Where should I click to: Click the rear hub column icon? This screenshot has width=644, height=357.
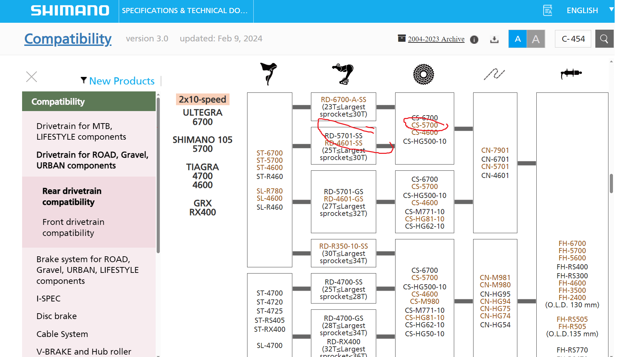point(571,73)
